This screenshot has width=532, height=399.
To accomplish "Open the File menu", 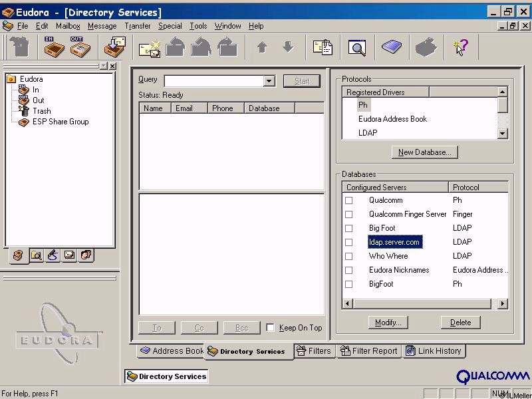I will coord(23,26).
